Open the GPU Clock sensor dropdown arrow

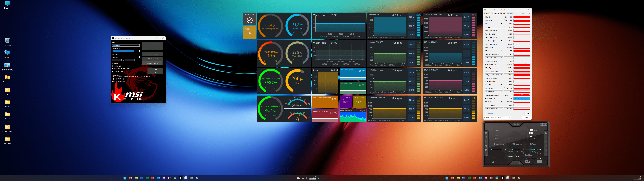[x=502, y=17]
